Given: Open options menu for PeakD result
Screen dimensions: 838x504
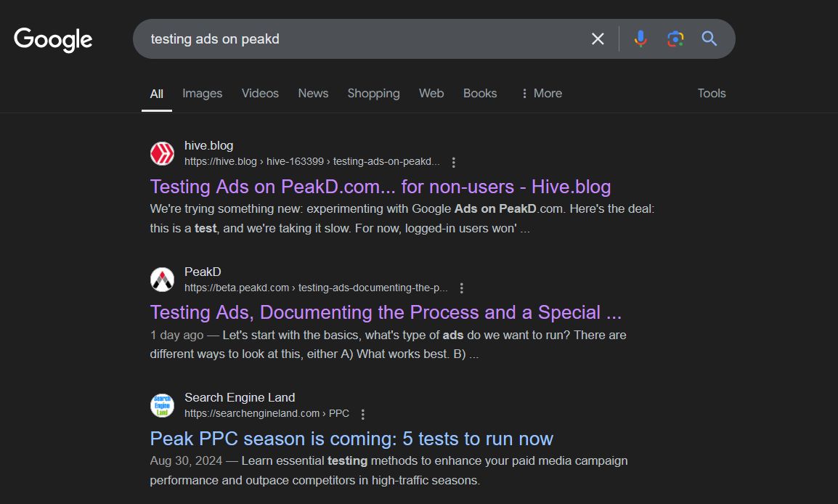Looking at the screenshot, I should tap(461, 288).
